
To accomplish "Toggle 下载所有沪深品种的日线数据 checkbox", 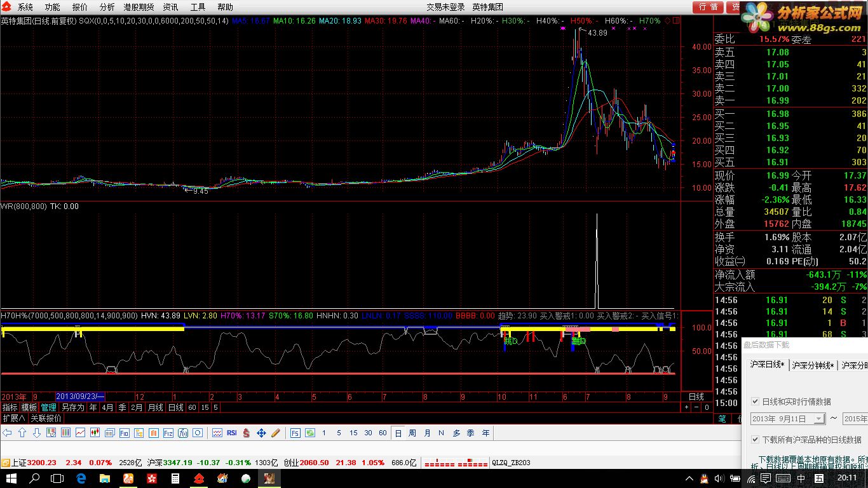I will (x=756, y=439).
